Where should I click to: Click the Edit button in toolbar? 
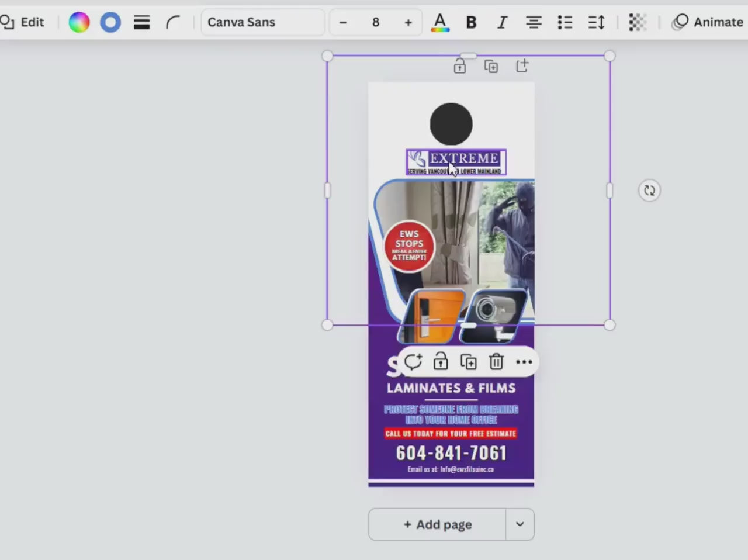point(22,22)
